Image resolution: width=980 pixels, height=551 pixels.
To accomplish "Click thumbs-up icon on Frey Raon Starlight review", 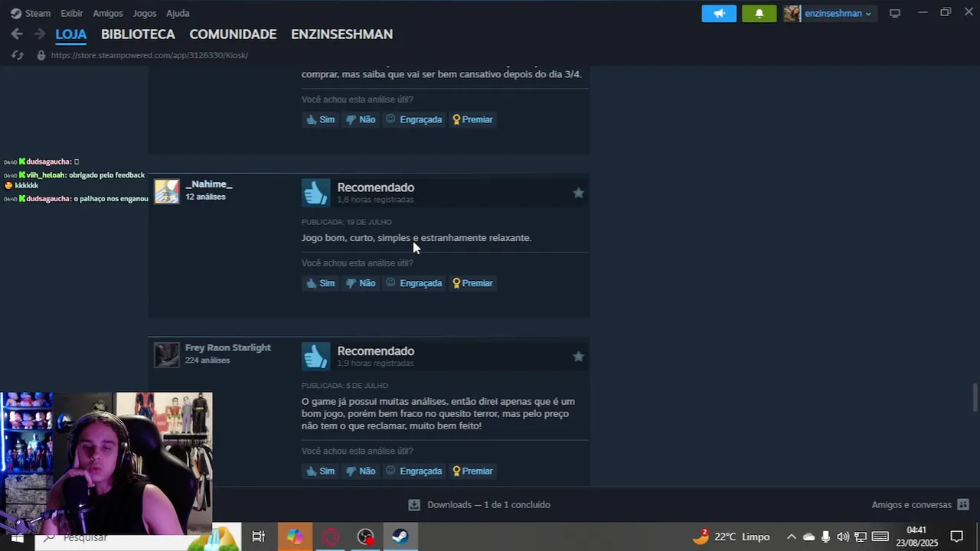I will (x=315, y=357).
